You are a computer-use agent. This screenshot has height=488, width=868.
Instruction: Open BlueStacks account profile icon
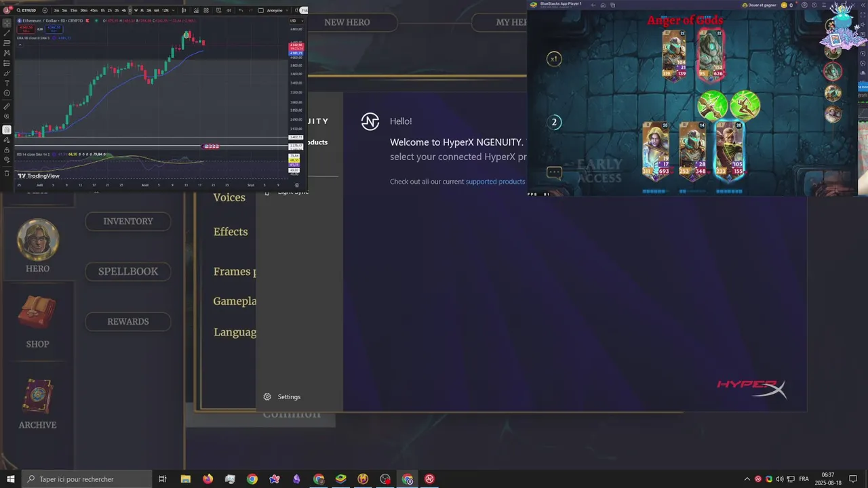[x=804, y=5]
